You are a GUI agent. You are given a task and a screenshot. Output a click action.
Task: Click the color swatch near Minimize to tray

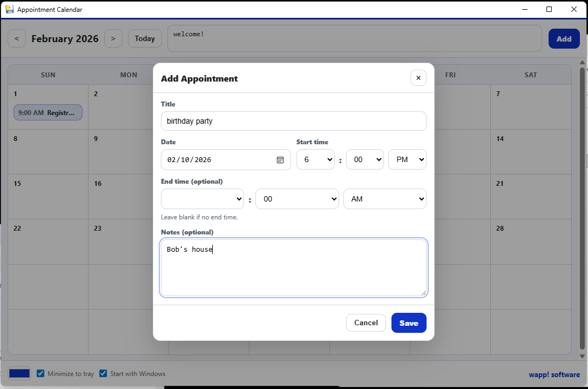pos(19,373)
